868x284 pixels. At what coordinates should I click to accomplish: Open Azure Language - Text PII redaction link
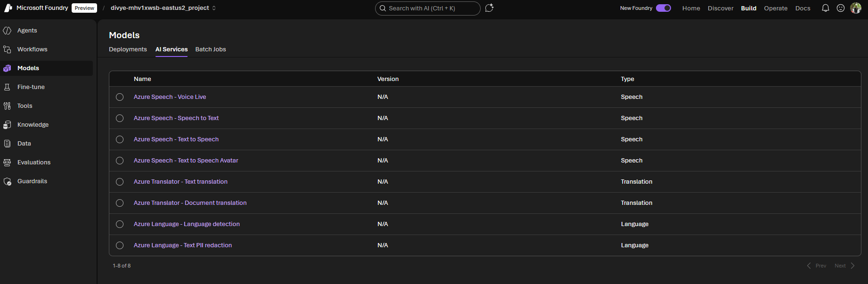point(183,245)
